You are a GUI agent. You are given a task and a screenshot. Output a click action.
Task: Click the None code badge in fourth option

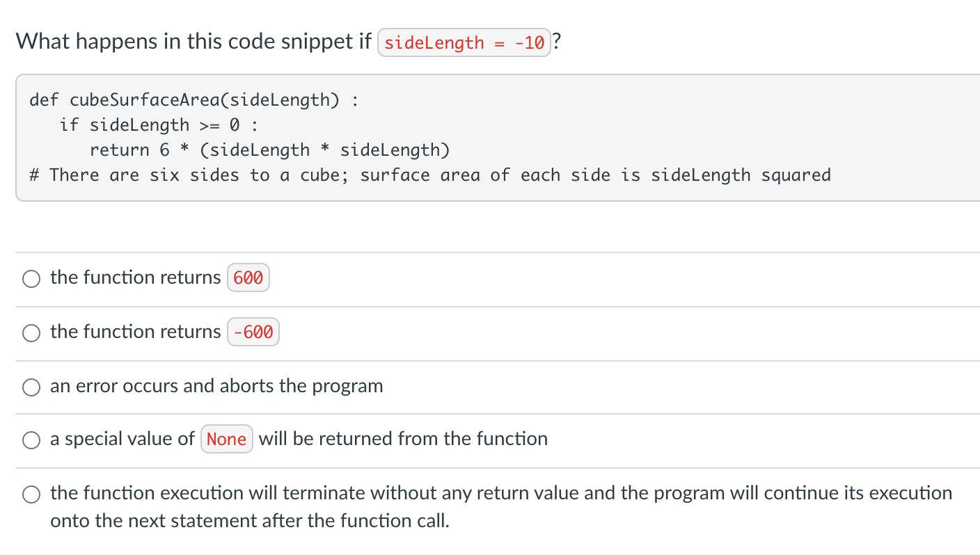click(x=227, y=439)
